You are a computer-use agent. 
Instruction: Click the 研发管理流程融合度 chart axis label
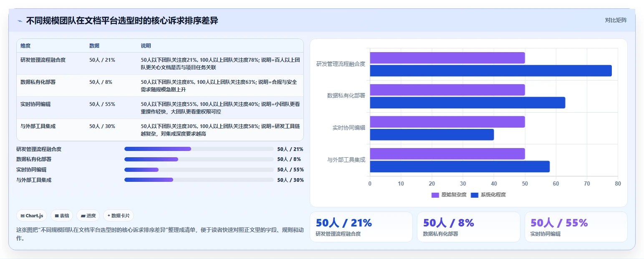[x=341, y=64]
